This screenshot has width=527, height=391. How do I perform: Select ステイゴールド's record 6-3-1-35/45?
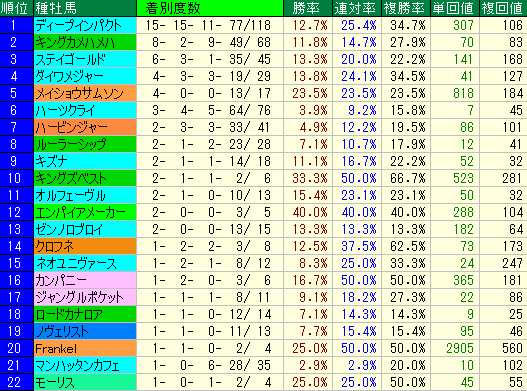click(x=210, y=59)
